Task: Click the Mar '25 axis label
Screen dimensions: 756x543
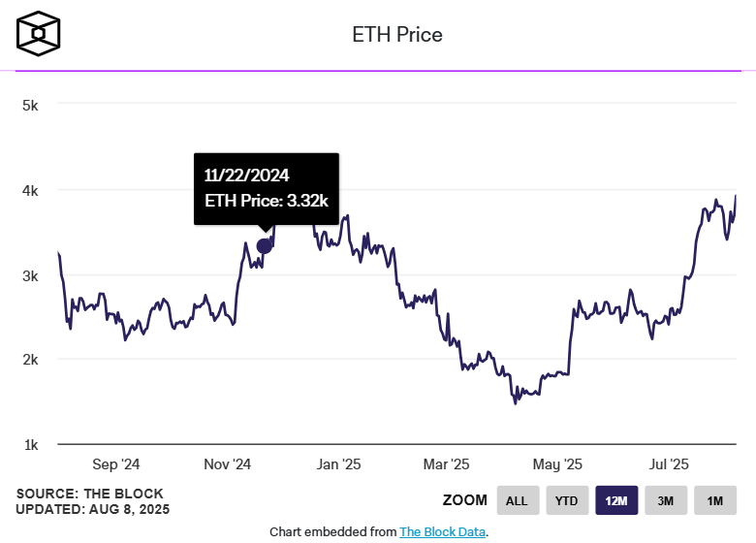Action: pyautogui.click(x=448, y=464)
